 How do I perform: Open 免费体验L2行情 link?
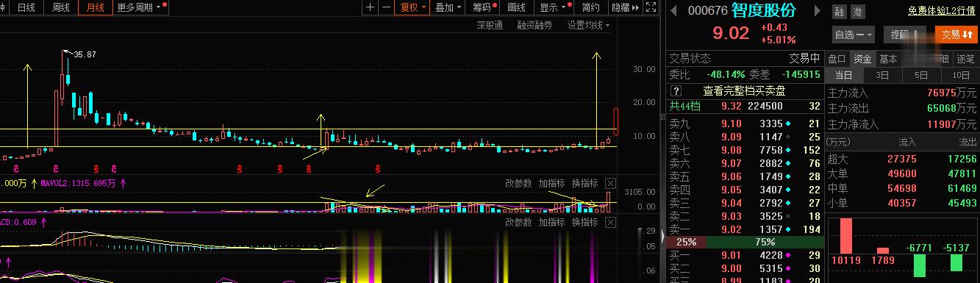[x=941, y=11]
